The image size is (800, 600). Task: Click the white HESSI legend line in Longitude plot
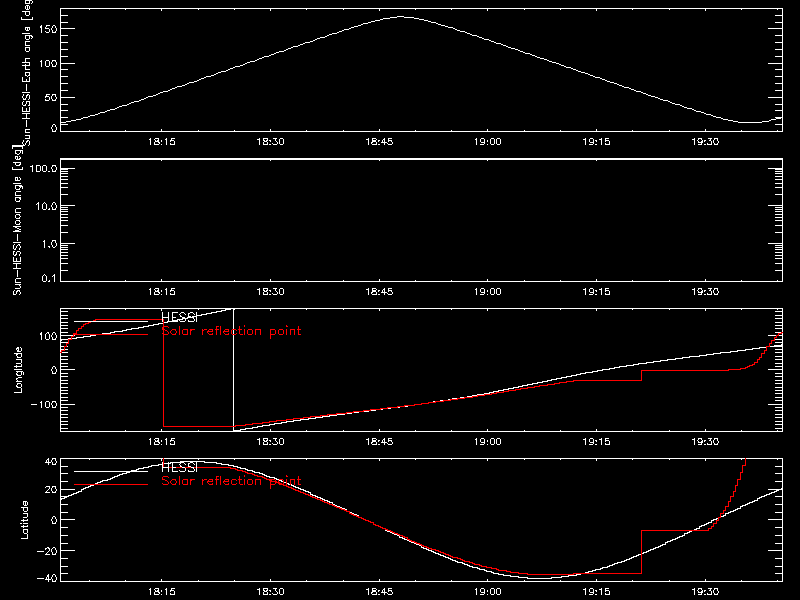pyautogui.click(x=111, y=321)
